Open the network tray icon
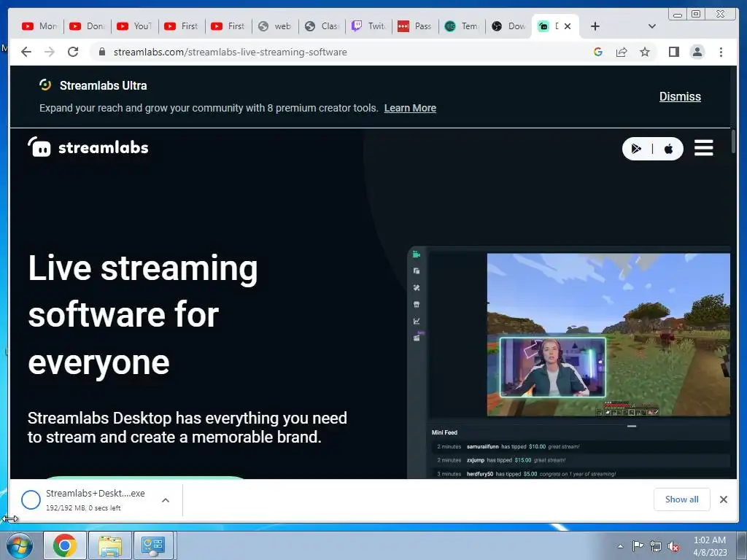The image size is (747, 560). tap(656, 546)
